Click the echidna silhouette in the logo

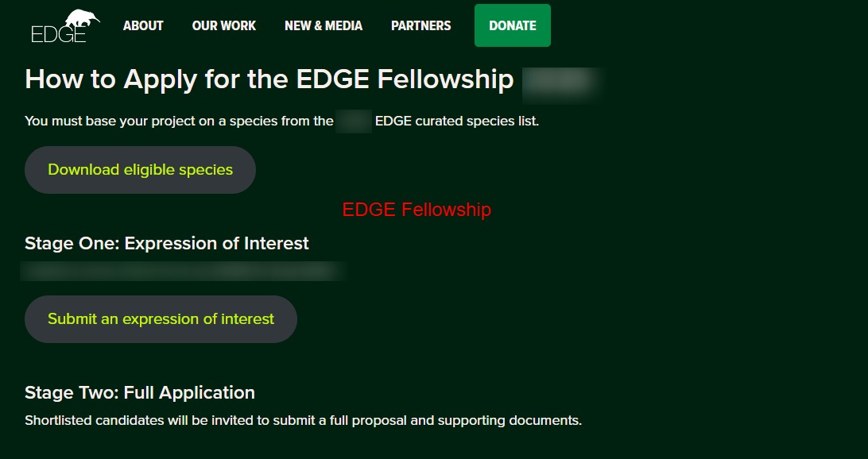click(x=82, y=19)
